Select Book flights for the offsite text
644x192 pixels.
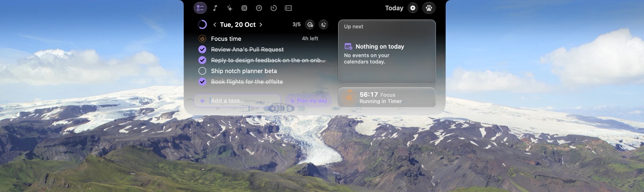click(247, 82)
